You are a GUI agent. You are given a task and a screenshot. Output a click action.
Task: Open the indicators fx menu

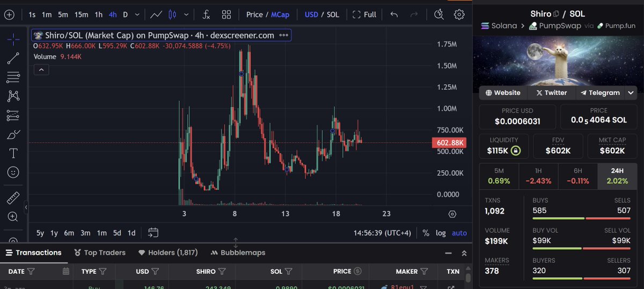(x=207, y=14)
